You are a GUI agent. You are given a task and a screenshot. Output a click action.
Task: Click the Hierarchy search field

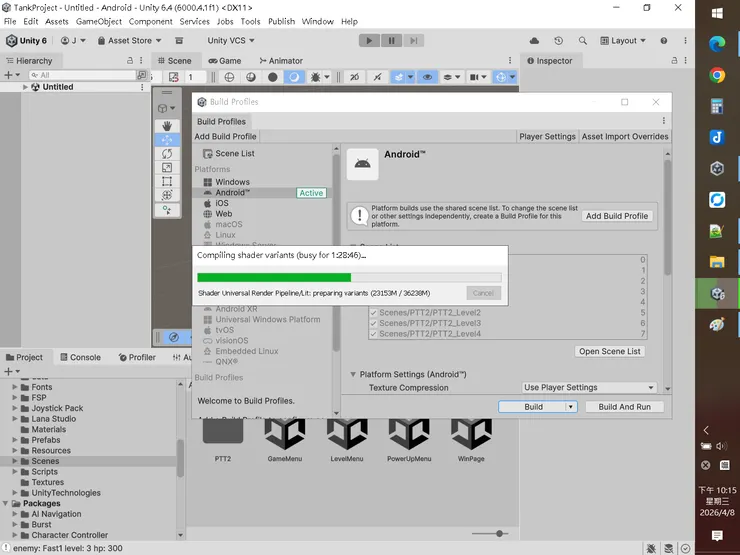pyautogui.click(x=83, y=75)
